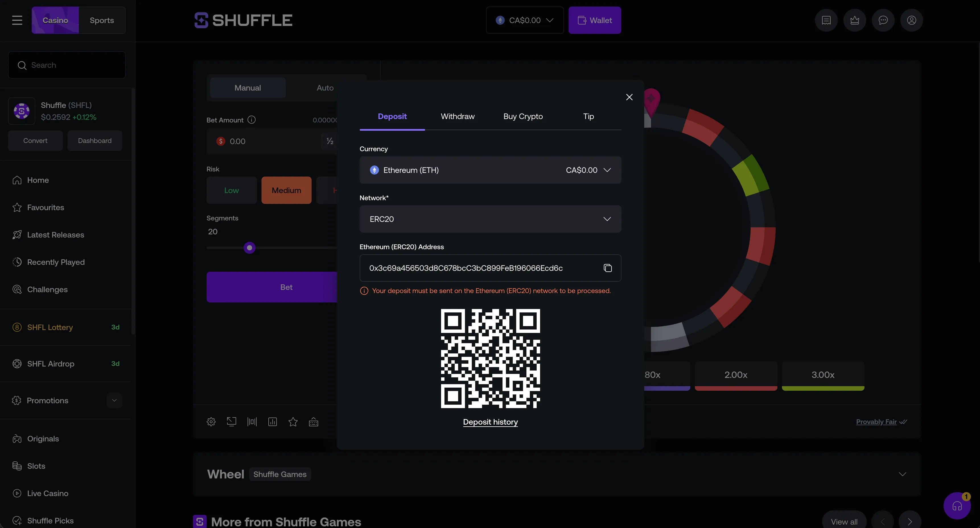The image size is (980, 528).
Task: Switch to Casino section
Action: 55,20
